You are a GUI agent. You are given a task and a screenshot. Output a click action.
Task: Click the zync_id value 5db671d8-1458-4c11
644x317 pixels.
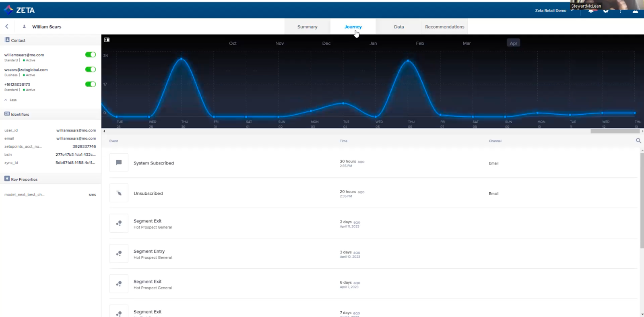[x=76, y=163]
